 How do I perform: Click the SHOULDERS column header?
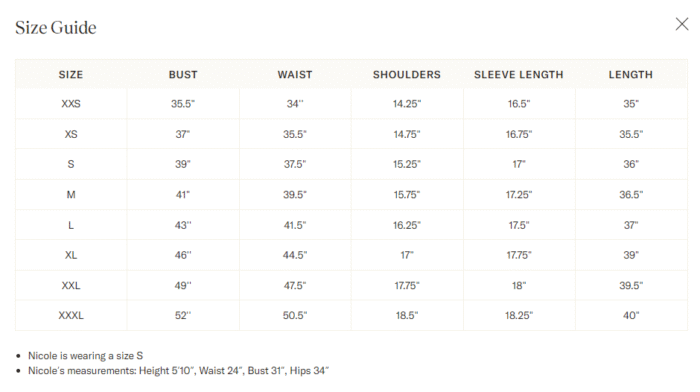[407, 75]
